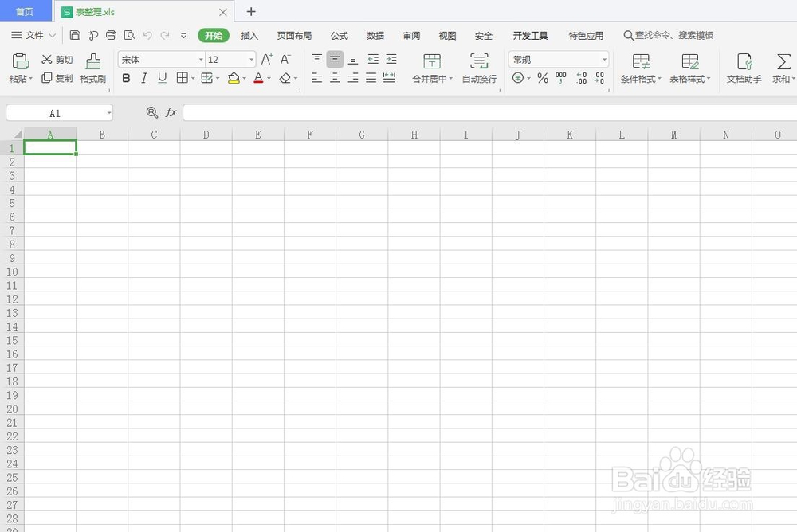
Task: Align text left horizontally
Action: [x=316, y=78]
